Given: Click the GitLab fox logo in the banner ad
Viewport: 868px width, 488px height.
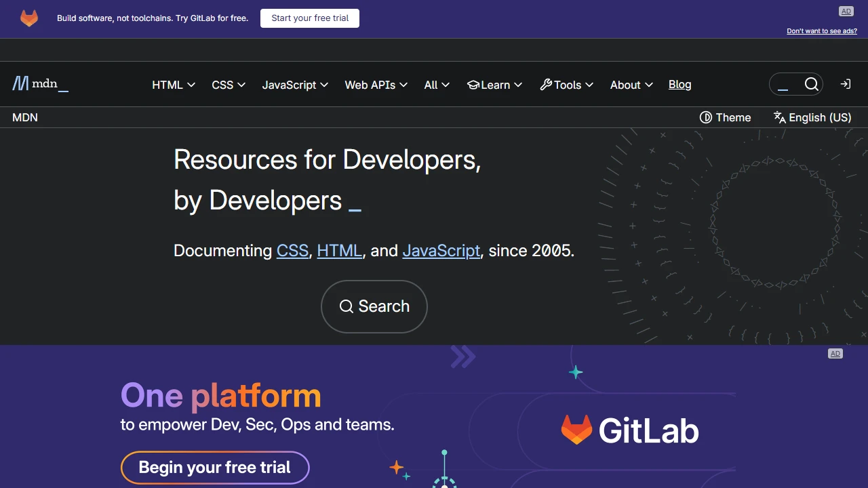Looking at the screenshot, I should pyautogui.click(x=28, y=18).
